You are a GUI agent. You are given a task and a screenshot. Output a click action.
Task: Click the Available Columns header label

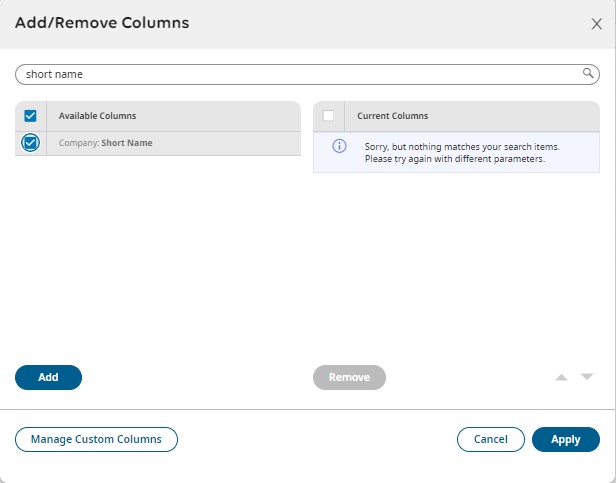pyautogui.click(x=97, y=116)
